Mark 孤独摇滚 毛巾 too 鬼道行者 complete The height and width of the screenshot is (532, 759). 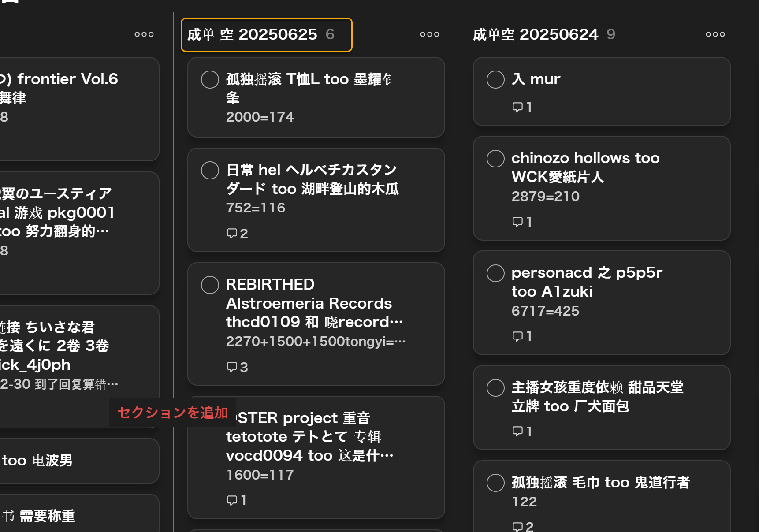tap(495, 483)
